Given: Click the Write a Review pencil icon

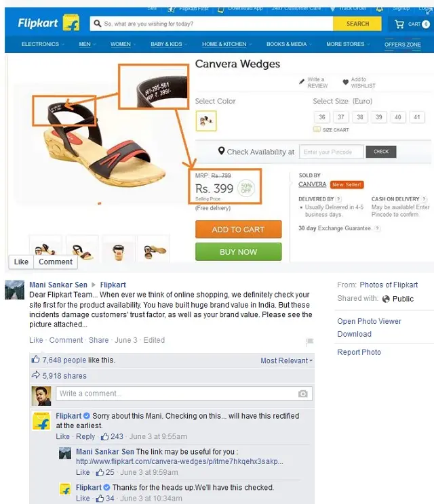Looking at the screenshot, I should 302,82.
